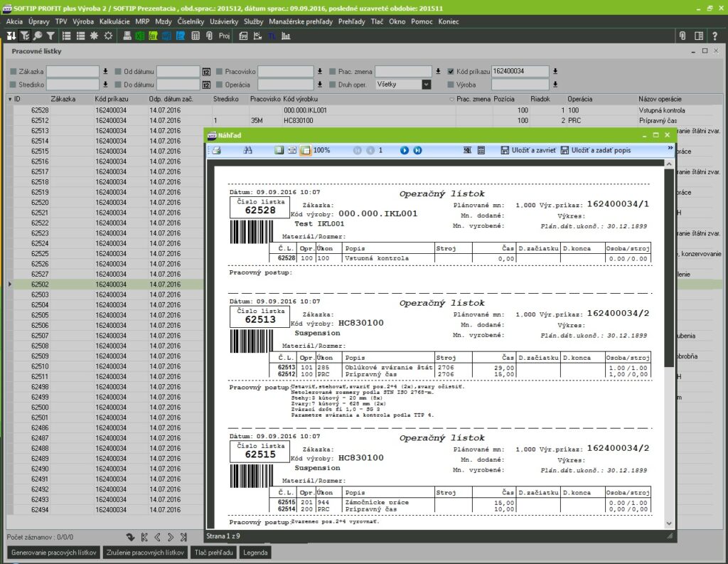728x564 pixels.
Task: Click the print icon in preview toolbar
Action: point(218,151)
